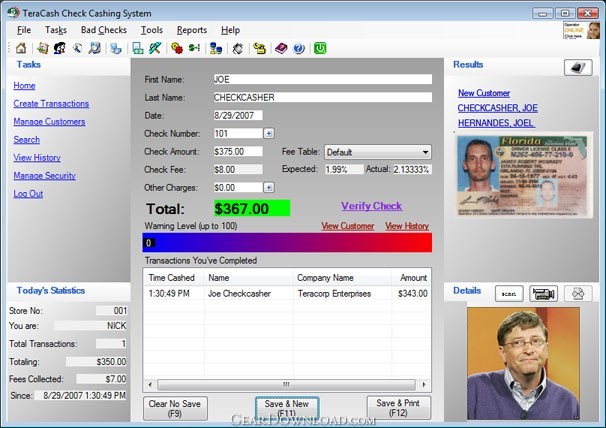Open the blue help question mark icon
This screenshot has height=428, width=606.
pyautogui.click(x=299, y=48)
